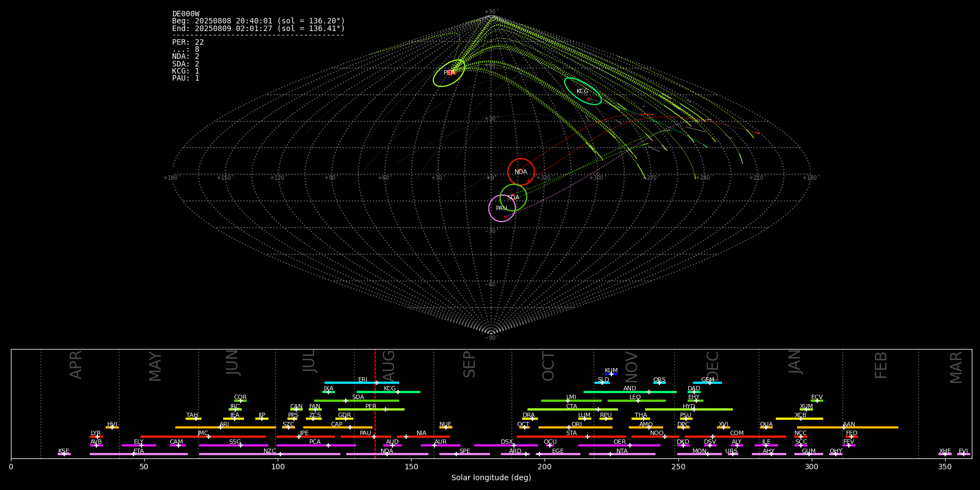This screenshot has width=980, height=490.
Task: Click the 'SDA: 2' count in legend
Action: coord(186,64)
